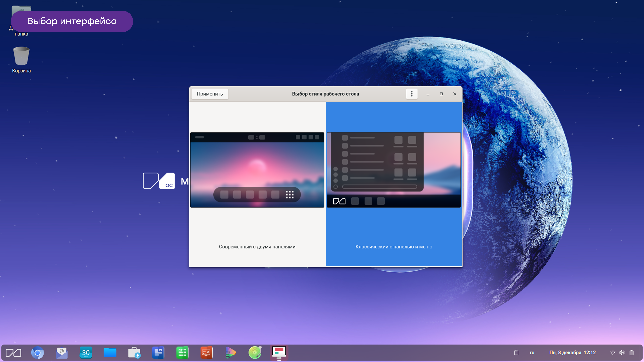Open the orange presentation app icon
Screen dimensions: 644x362
click(x=206, y=353)
